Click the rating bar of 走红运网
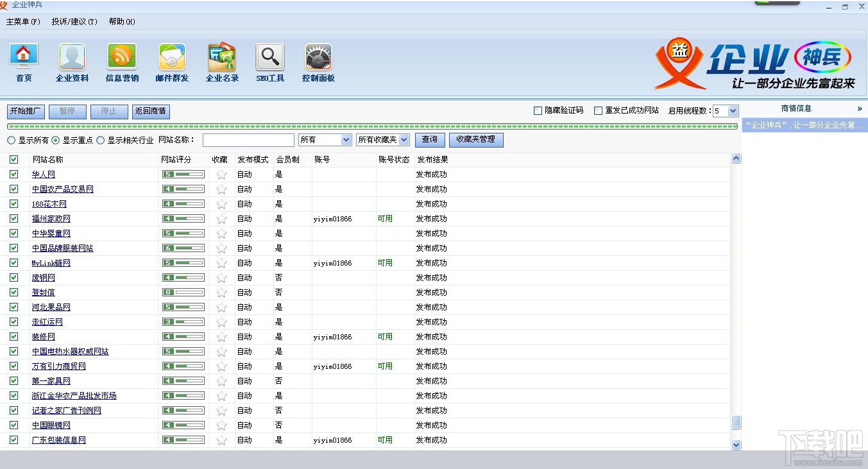868x469 pixels. pos(183,322)
